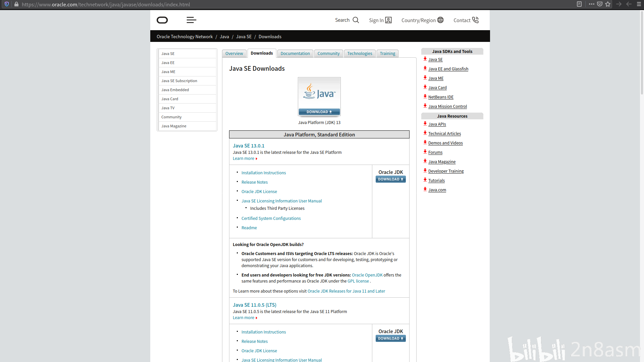Click the Search magnifier icon
This screenshot has width=644, height=362.
(x=356, y=20)
